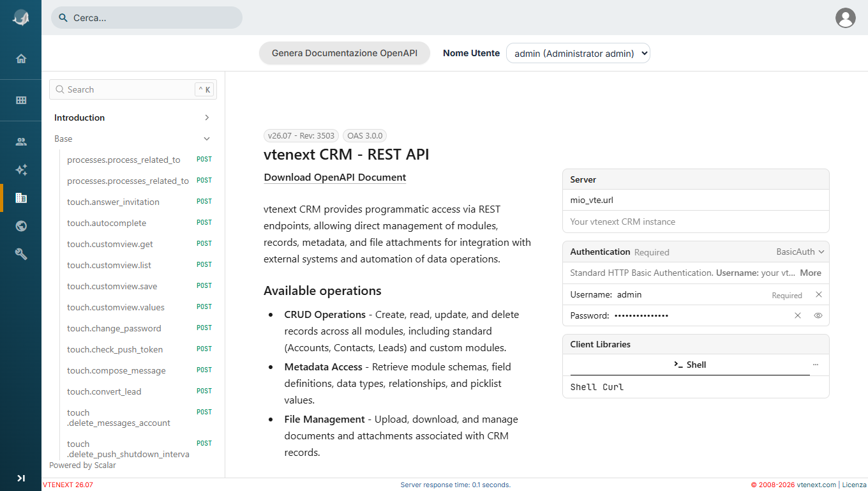The width and height of the screenshot is (868, 491).
Task: Open touch.customview.values endpoint
Action: [x=133, y=307]
